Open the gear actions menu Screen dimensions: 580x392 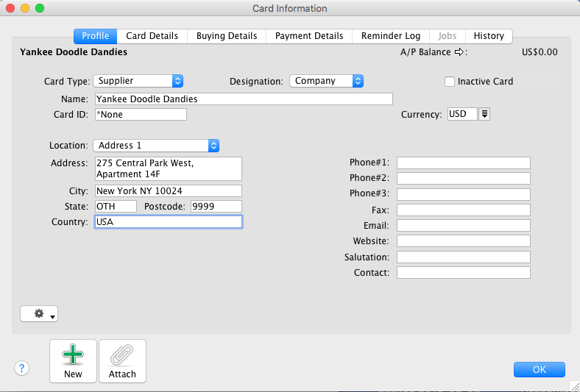click(39, 314)
